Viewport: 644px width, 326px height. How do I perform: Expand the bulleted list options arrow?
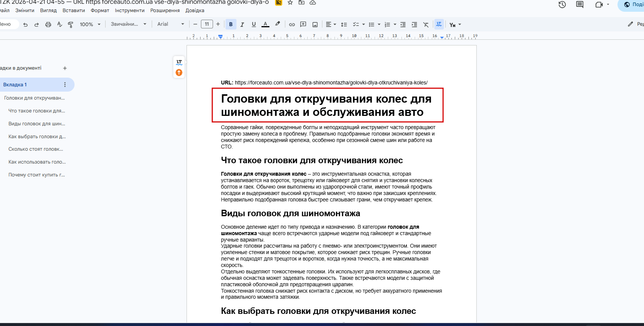[379, 25]
